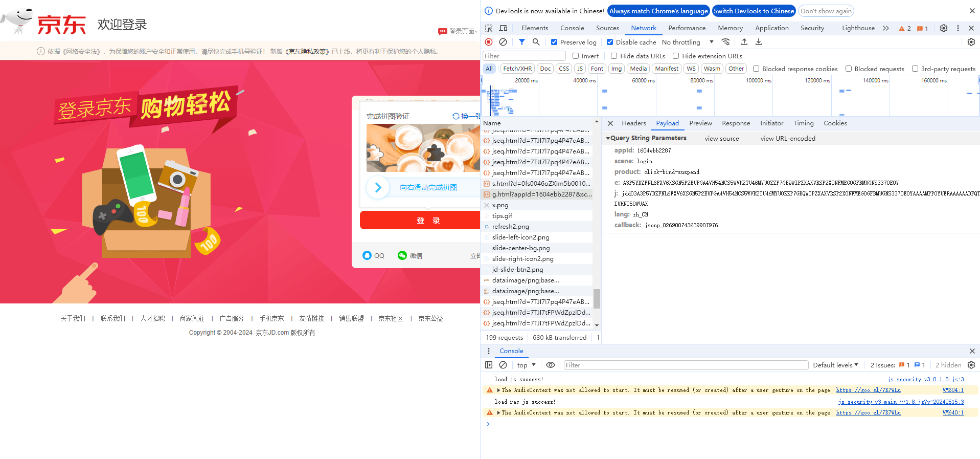This screenshot has width=980, height=459.
Task: Toggle Disable cache checkbox
Action: point(610,42)
